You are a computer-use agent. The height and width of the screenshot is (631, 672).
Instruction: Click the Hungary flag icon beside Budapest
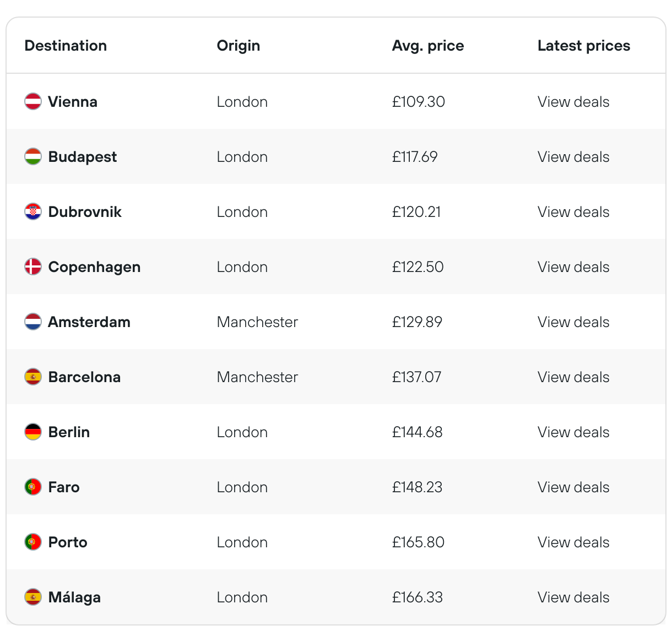pyautogui.click(x=33, y=156)
